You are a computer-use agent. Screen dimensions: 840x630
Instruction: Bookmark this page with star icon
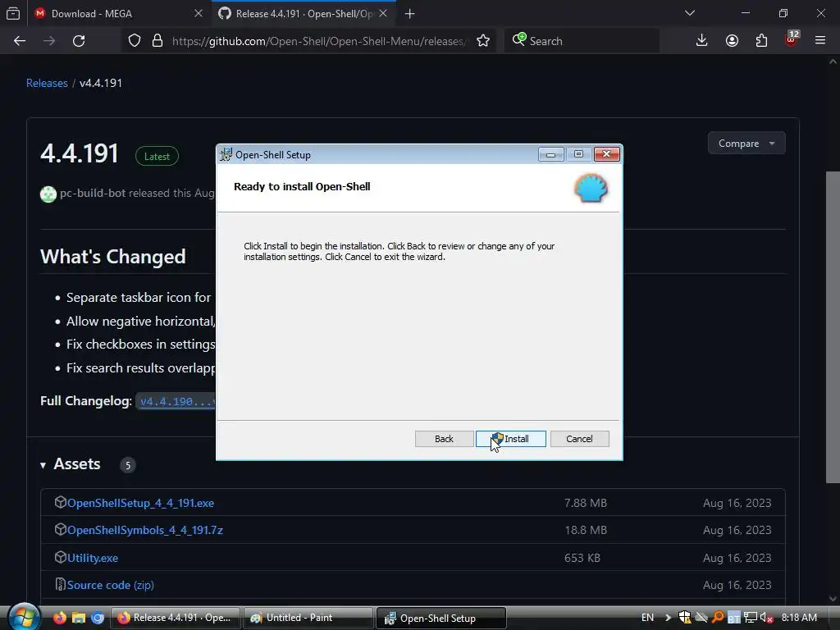482,41
